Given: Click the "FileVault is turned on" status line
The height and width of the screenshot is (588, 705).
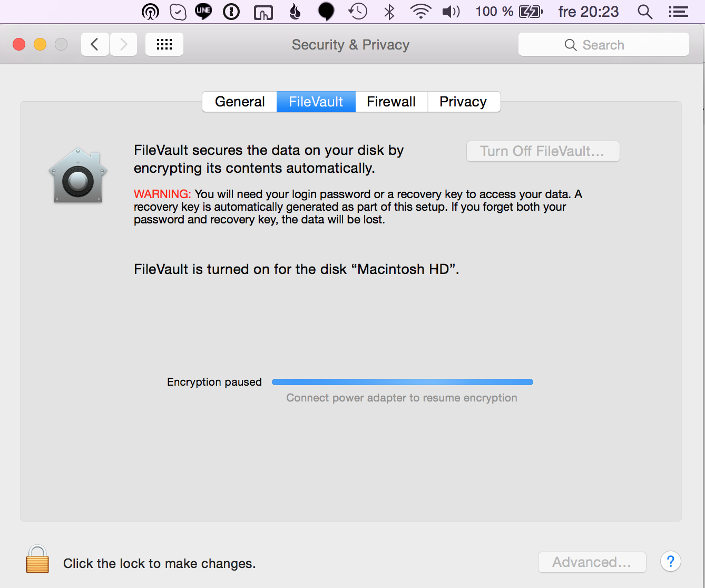Looking at the screenshot, I should 297,269.
